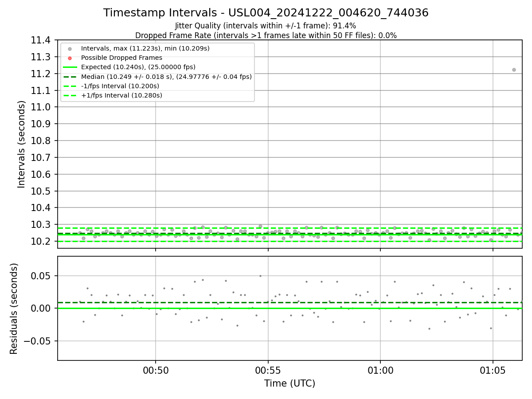The width and height of the screenshot is (532, 399).
Task: Click the '11.0' y-axis tick label
Action: coord(40,107)
